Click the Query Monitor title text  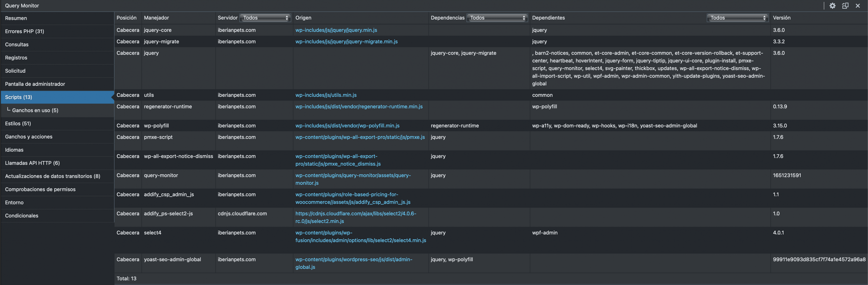tap(22, 6)
